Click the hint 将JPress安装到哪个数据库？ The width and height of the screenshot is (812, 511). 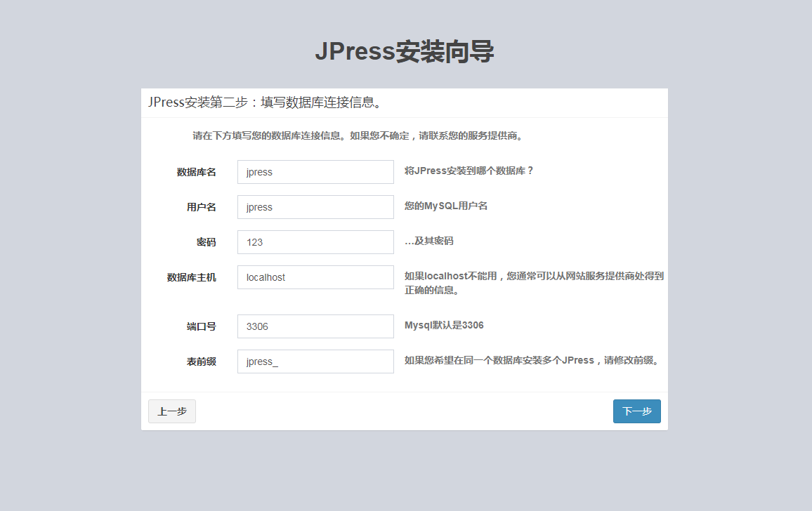coord(469,171)
